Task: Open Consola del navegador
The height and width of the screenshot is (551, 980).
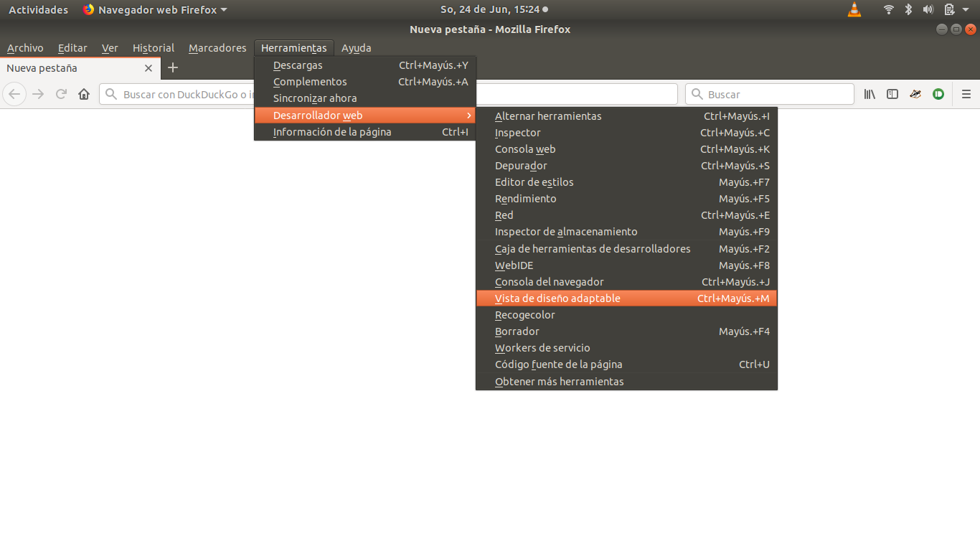Action: coord(626,282)
